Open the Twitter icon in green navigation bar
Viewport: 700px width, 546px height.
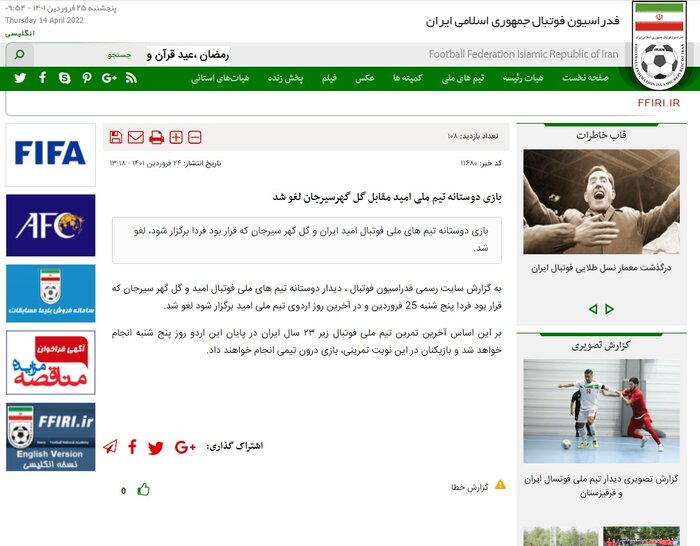tap(20, 78)
